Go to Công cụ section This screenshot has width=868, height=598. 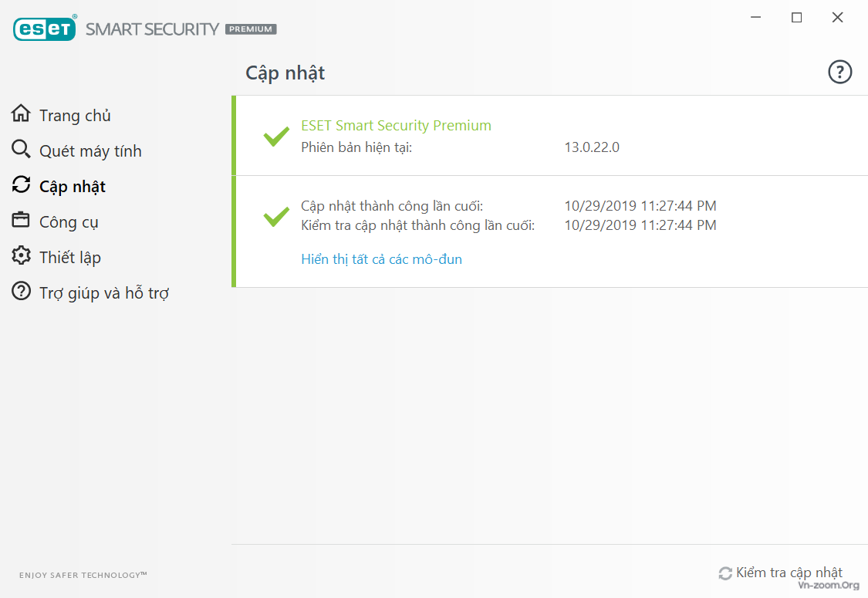[69, 222]
